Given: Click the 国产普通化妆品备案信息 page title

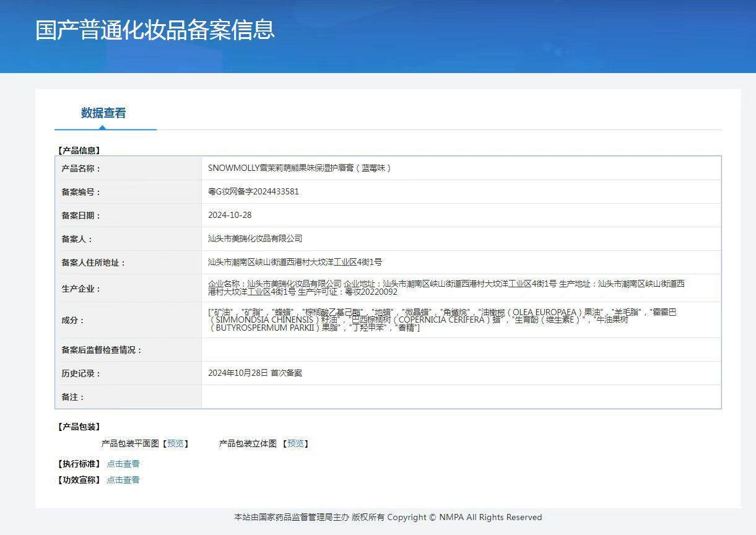Looking at the screenshot, I should (x=155, y=30).
